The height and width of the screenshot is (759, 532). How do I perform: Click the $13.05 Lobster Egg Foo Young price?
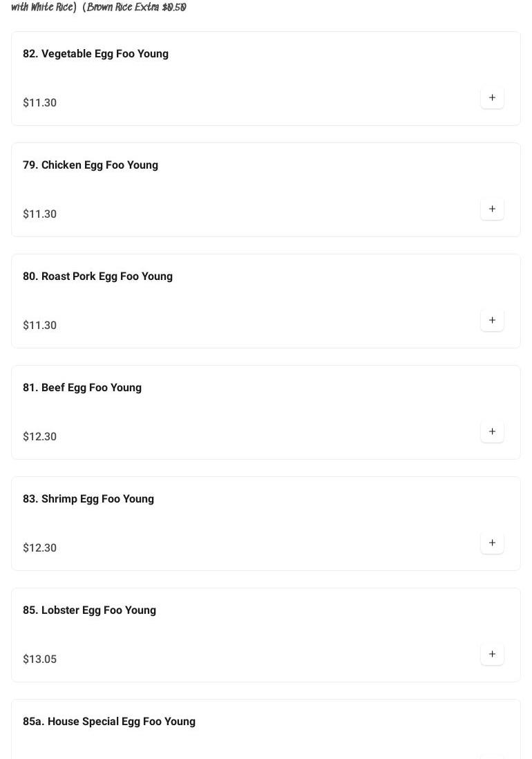pos(40,659)
